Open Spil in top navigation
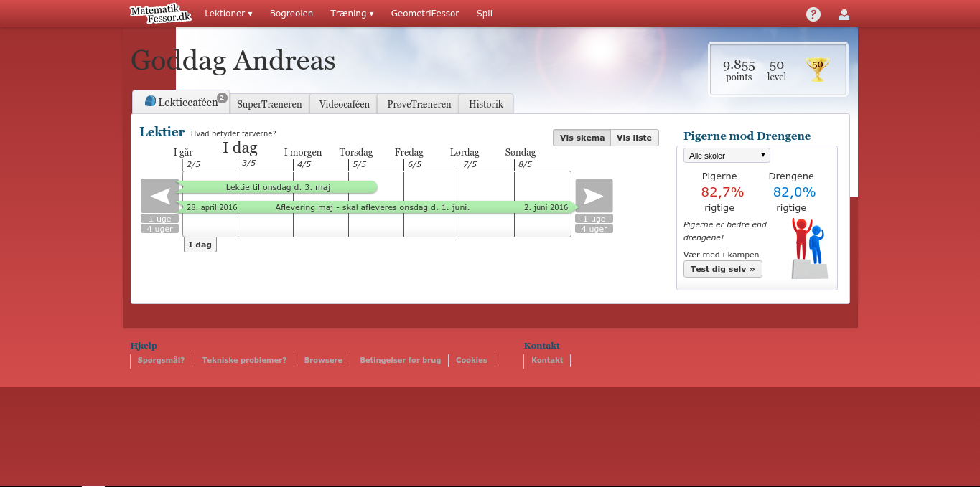The height and width of the screenshot is (487, 980). point(485,14)
